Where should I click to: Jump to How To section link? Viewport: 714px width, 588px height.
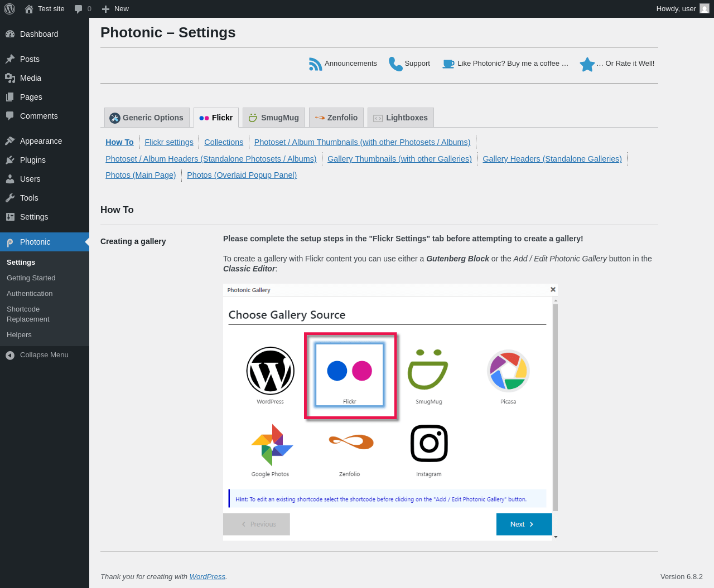(119, 142)
